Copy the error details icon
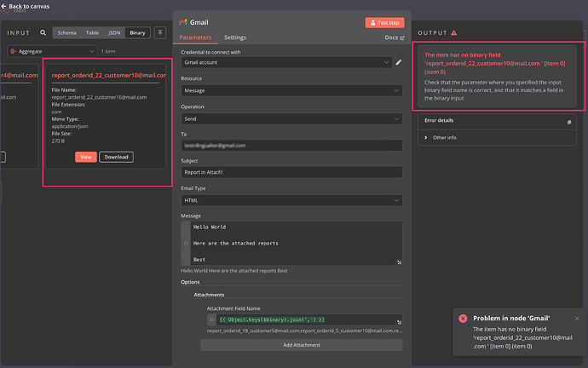 (x=569, y=122)
